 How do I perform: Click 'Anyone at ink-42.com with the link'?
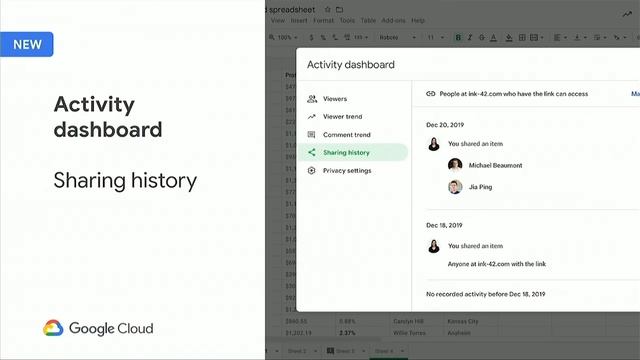[497, 264]
